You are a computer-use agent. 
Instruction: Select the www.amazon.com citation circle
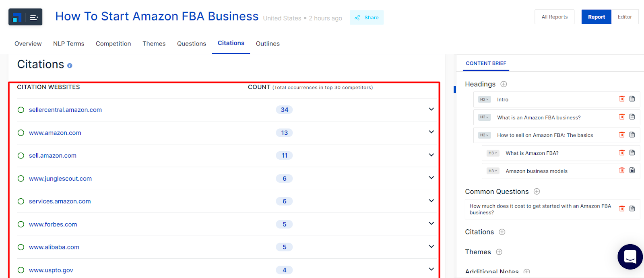pyautogui.click(x=21, y=133)
